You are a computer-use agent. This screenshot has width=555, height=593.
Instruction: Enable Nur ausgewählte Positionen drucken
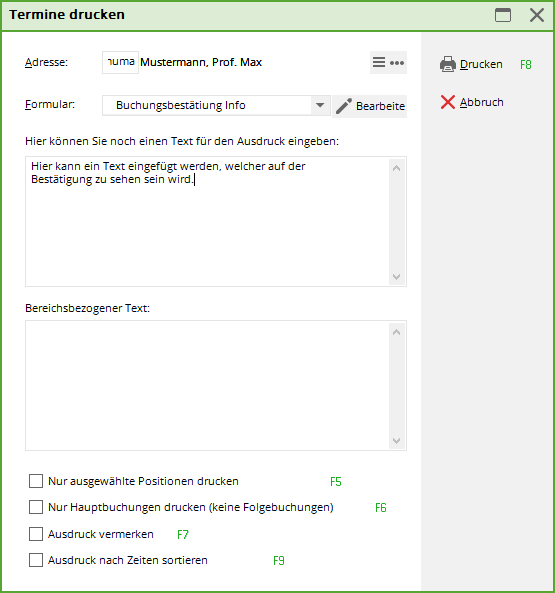coord(36,481)
